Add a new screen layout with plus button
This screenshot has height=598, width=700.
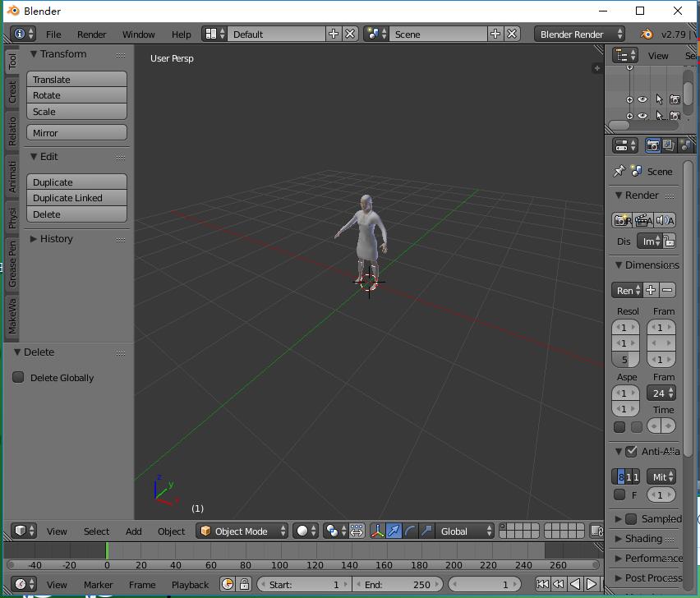point(333,34)
